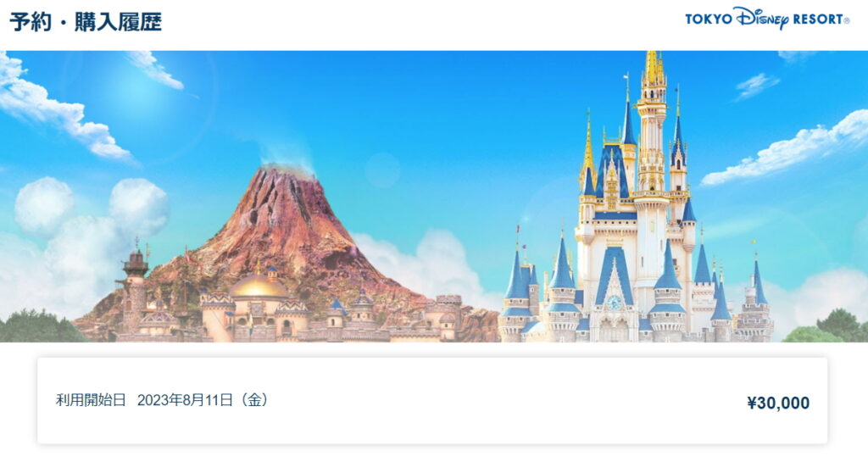The width and height of the screenshot is (868, 456).
Task: Click the Tokyo Disney Resort logo
Action: click(x=767, y=19)
